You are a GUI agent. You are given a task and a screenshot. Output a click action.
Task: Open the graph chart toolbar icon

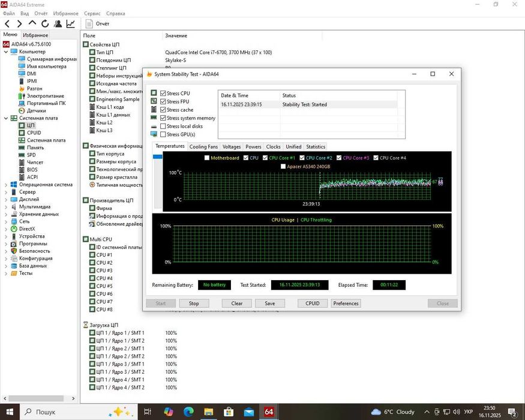(71, 24)
